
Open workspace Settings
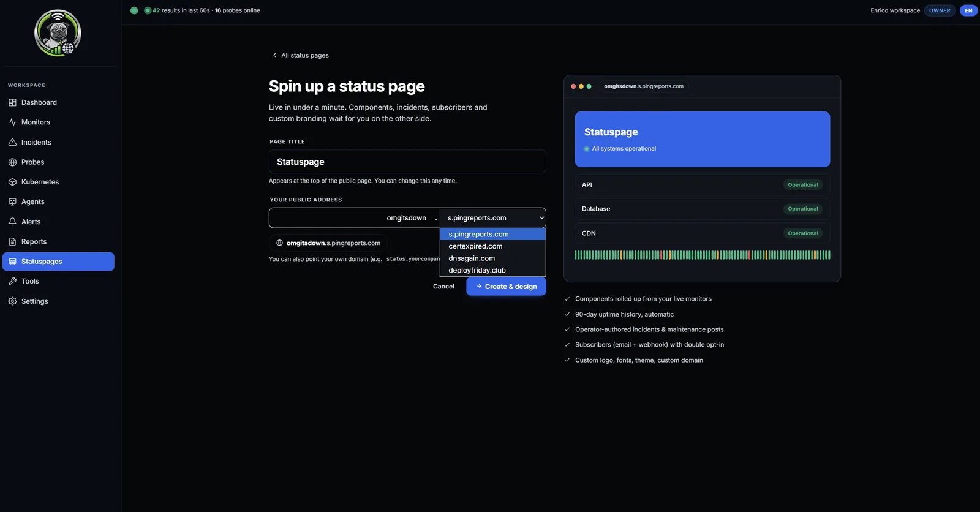coord(58,301)
